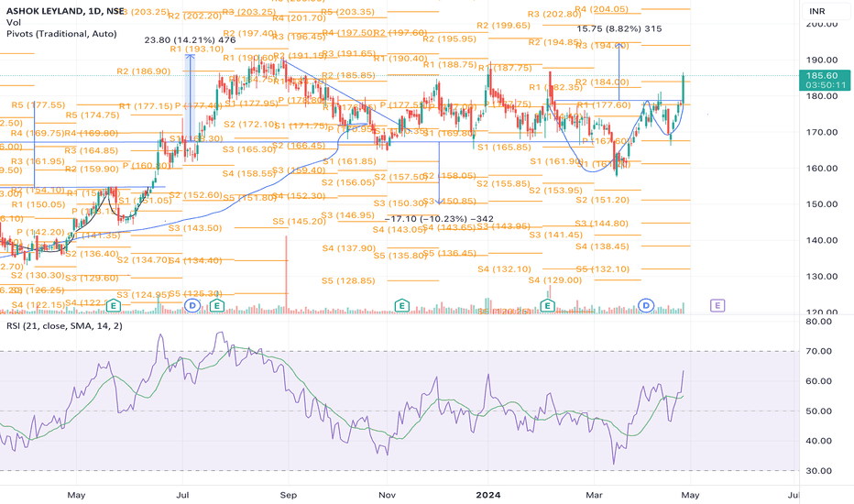The width and height of the screenshot is (854, 504).
Task: Click the earnings E marker in June 2023
Action: click(114, 306)
